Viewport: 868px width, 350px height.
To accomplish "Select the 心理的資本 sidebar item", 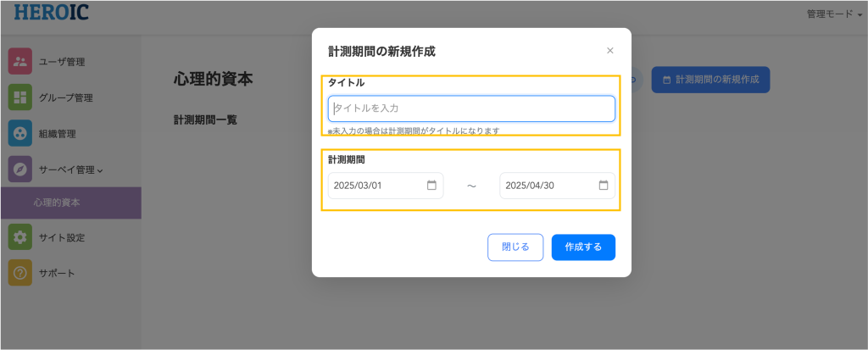I will tap(71, 203).
